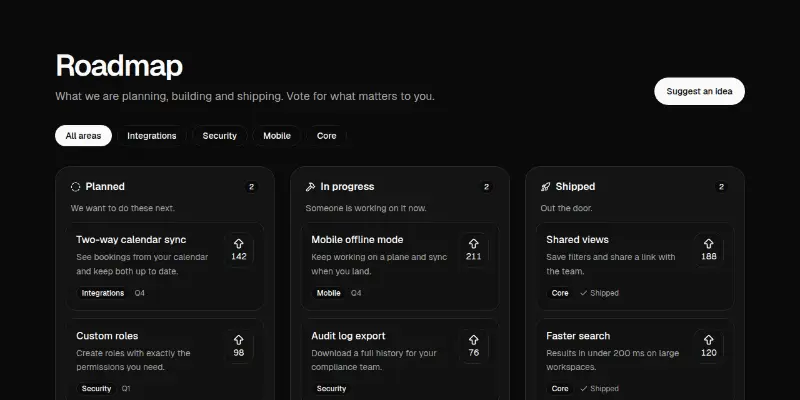Viewport: 800px width, 400px height.
Task: Click the Shipped column count badge
Action: coord(721,187)
